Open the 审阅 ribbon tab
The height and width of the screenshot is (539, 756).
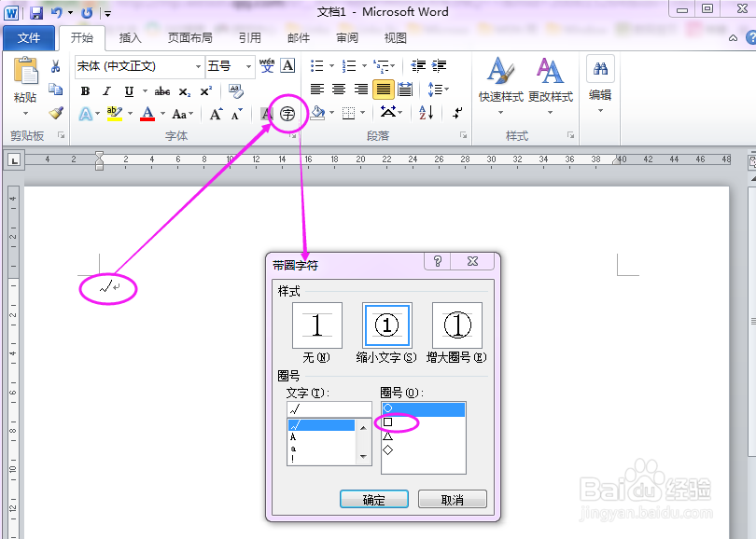pyautogui.click(x=346, y=38)
